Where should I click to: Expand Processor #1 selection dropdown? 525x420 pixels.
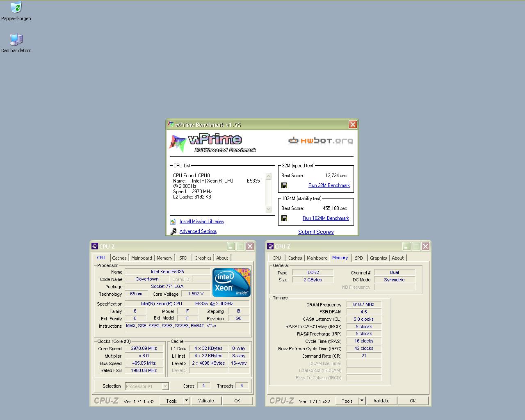click(x=165, y=386)
